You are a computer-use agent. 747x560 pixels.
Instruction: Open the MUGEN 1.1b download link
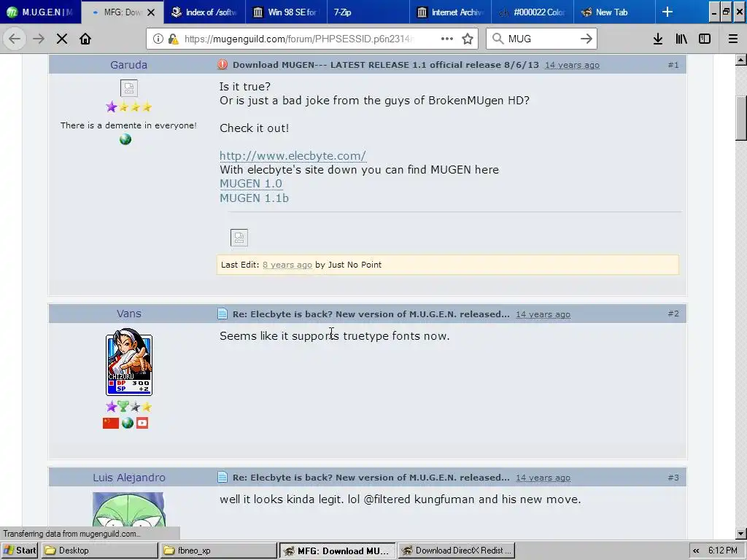254,198
